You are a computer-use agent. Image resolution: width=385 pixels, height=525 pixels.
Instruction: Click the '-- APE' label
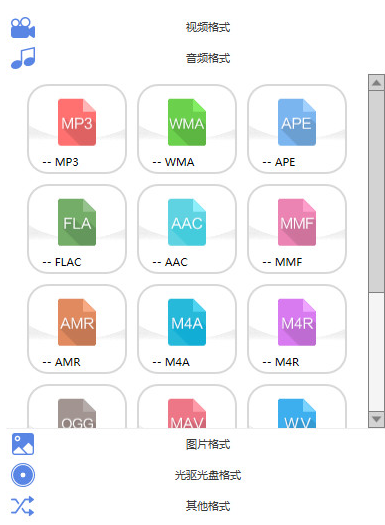(279, 162)
